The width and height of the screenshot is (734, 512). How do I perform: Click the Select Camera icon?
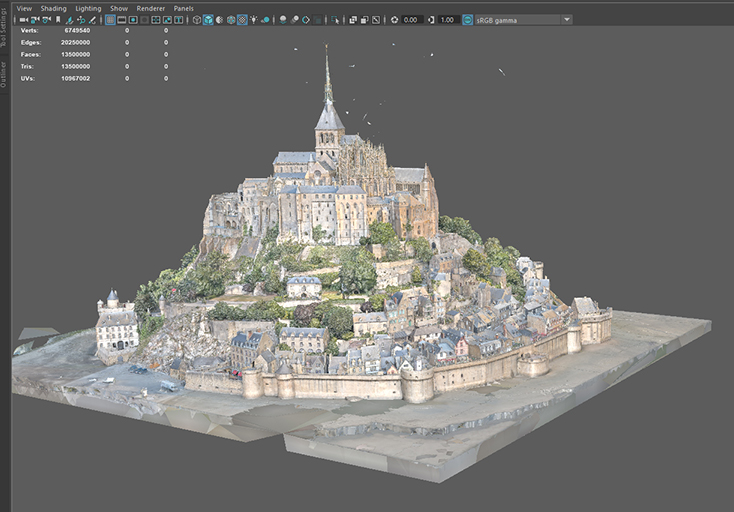point(23,20)
